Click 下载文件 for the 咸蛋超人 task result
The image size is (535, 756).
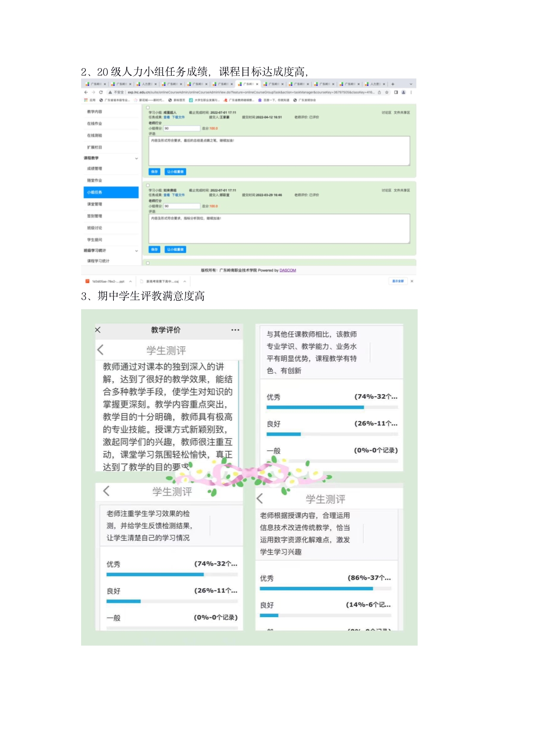click(x=178, y=117)
